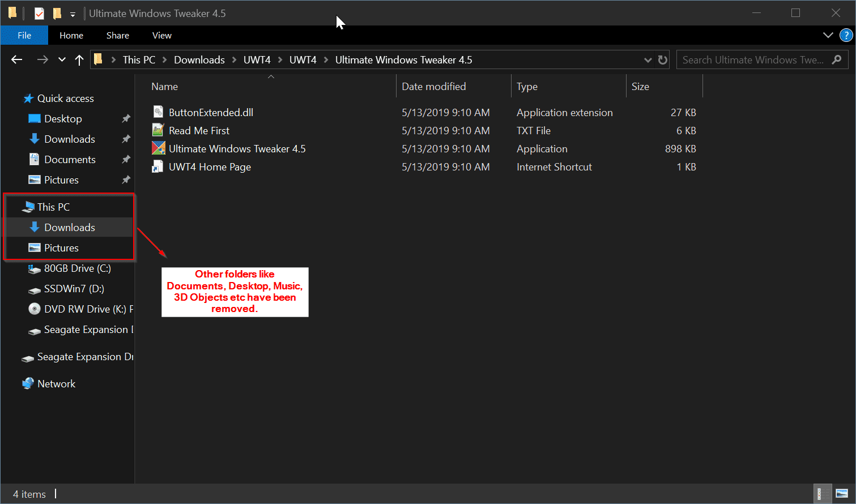856x504 pixels.
Task: Click the Properties icon in title bar
Action: [39, 14]
